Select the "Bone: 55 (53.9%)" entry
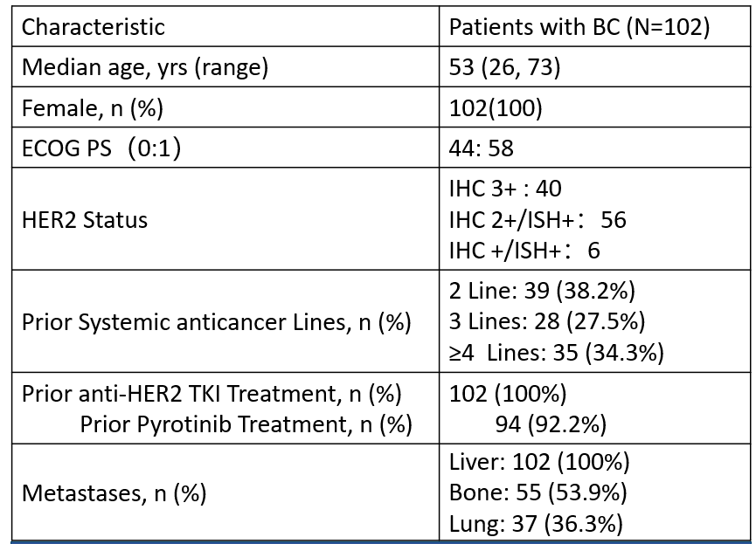 point(538,492)
